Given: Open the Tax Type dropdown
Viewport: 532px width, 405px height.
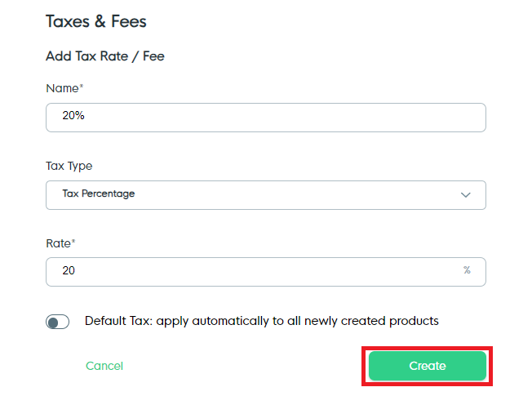Looking at the screenshot, I should tap(265, 194).
